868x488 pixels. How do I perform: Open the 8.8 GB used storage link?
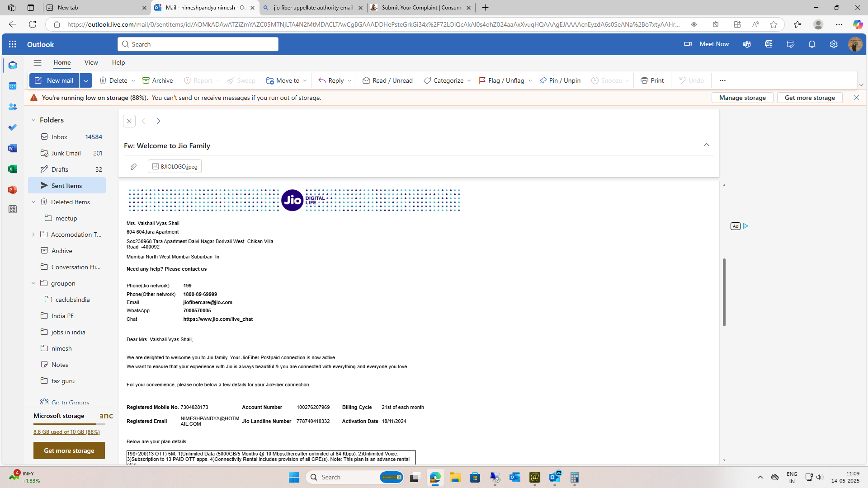(x=66, y=432)
